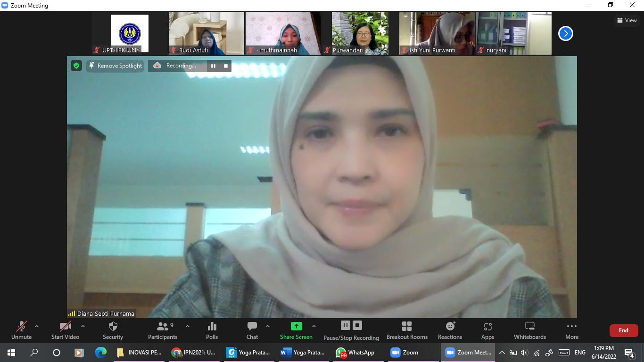
Task: Open the View menu
Action: click(627, 20)
